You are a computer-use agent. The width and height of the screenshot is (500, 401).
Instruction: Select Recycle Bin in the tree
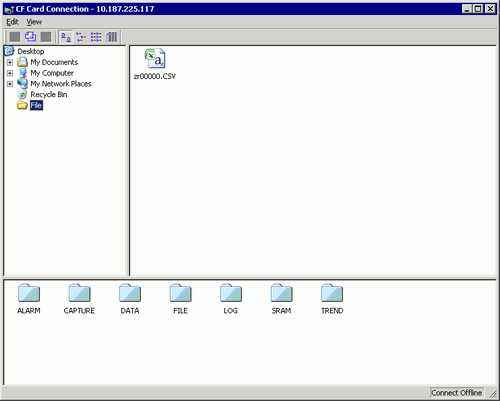click(49, 95)
